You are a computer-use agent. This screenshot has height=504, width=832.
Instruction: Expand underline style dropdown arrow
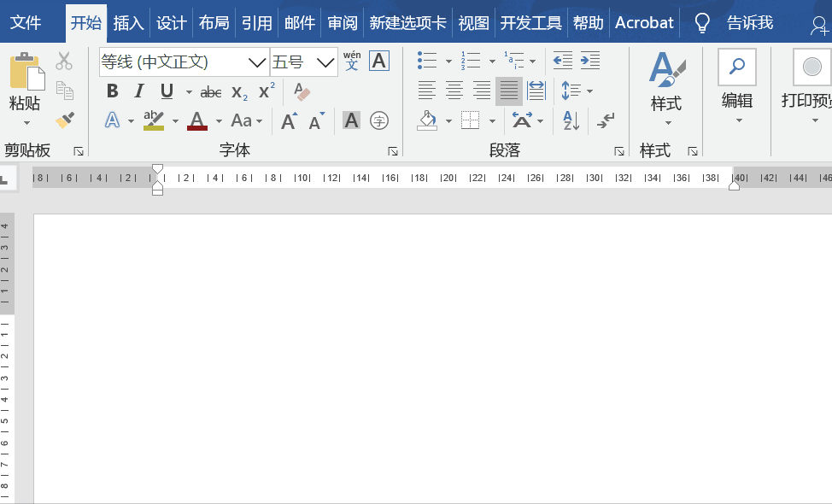189,91
